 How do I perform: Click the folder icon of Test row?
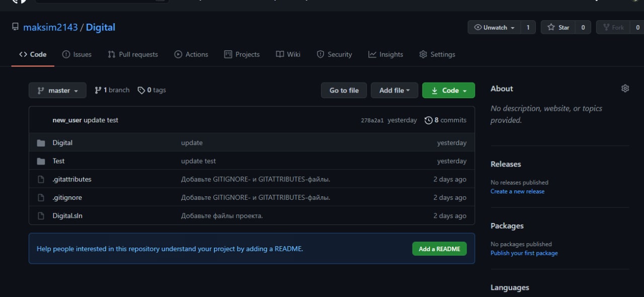coord(41,161)
